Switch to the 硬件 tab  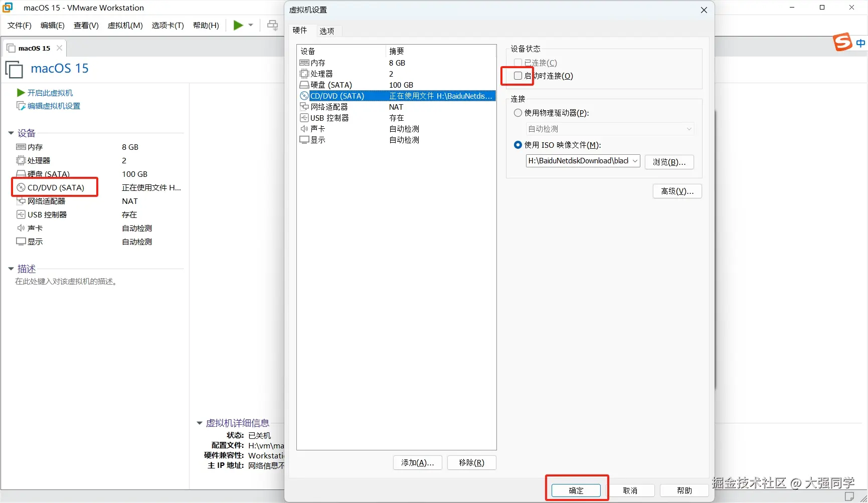300,30
